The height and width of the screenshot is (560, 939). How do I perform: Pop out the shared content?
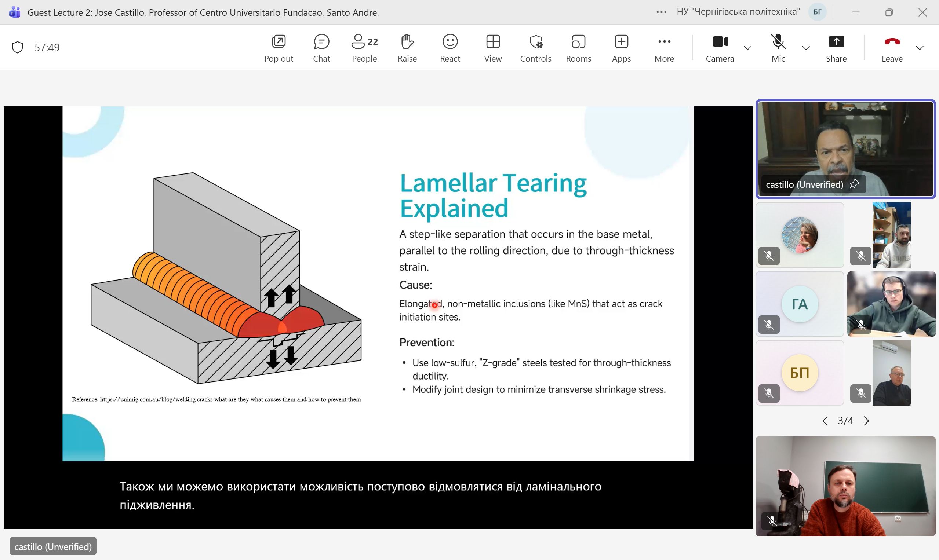pyautogui.click(x=279, y=48)
